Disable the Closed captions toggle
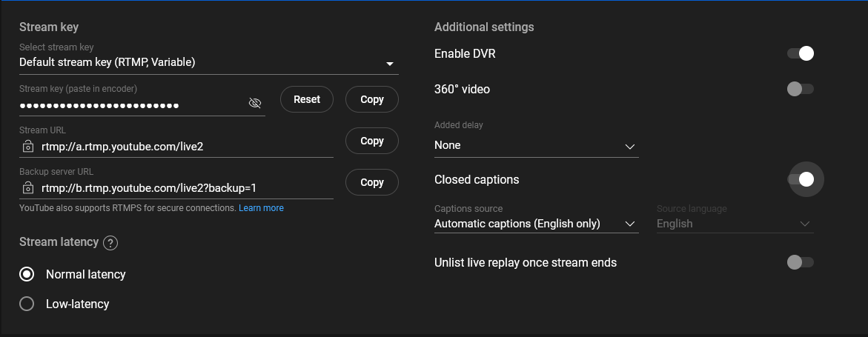 pos(801,179)
